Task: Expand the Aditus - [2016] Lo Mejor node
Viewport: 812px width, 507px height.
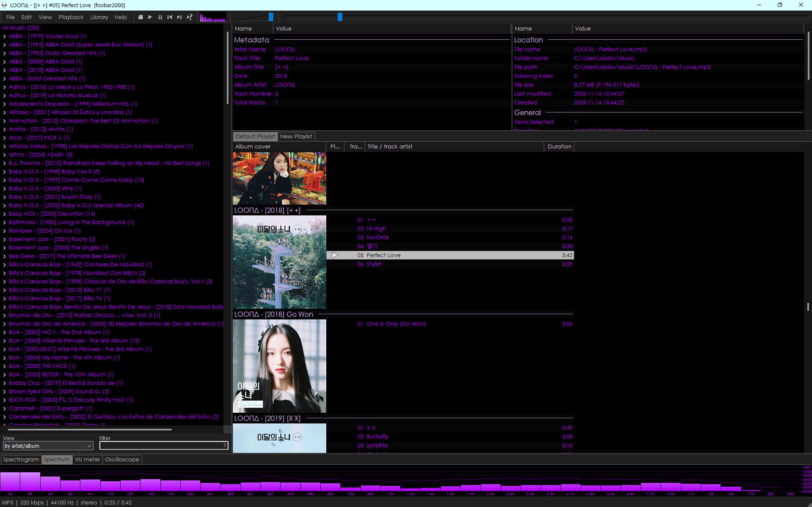Action: point(5,87)
